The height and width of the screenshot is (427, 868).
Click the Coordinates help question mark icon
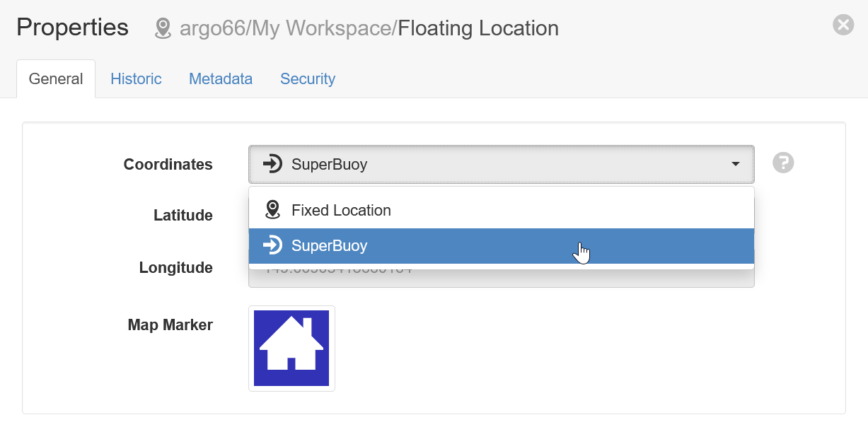tap(783, 163)
